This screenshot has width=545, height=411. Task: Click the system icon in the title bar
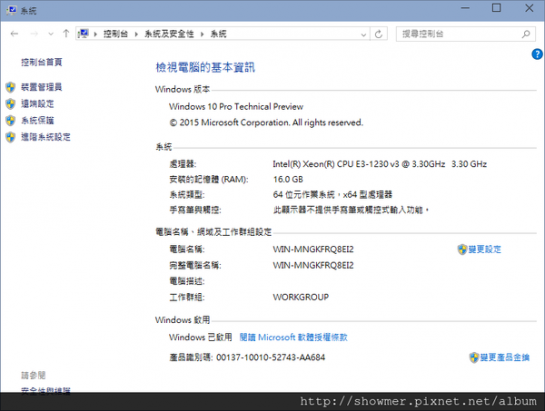click(x=11, y=10)
